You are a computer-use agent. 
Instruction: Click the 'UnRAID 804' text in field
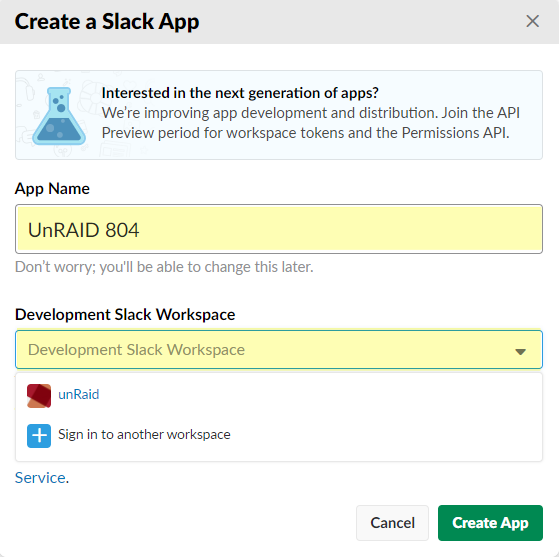coord(83,230)
